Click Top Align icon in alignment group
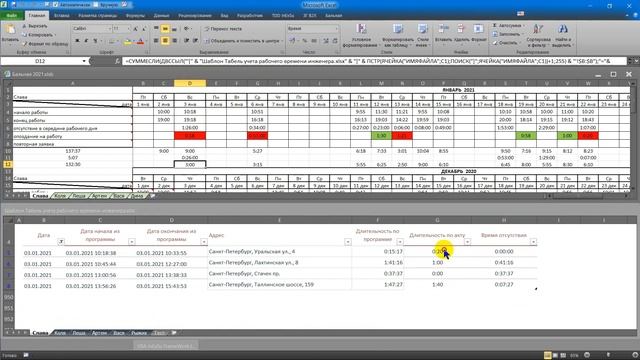The height and width of the screenshot is (360, 640). (156, 29)
